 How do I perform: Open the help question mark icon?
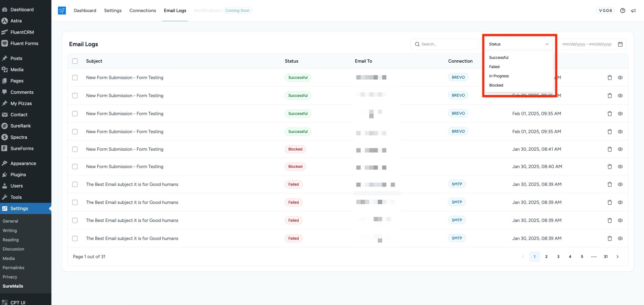622,10
